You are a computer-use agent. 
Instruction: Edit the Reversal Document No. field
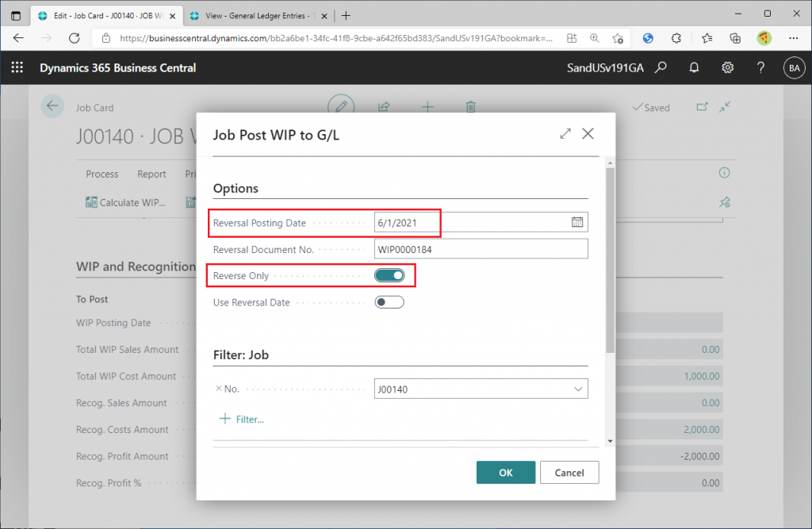tap(481, 249)
